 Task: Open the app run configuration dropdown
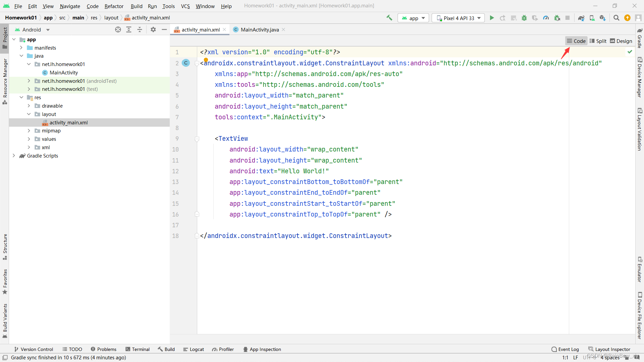(x=413, y=18)
